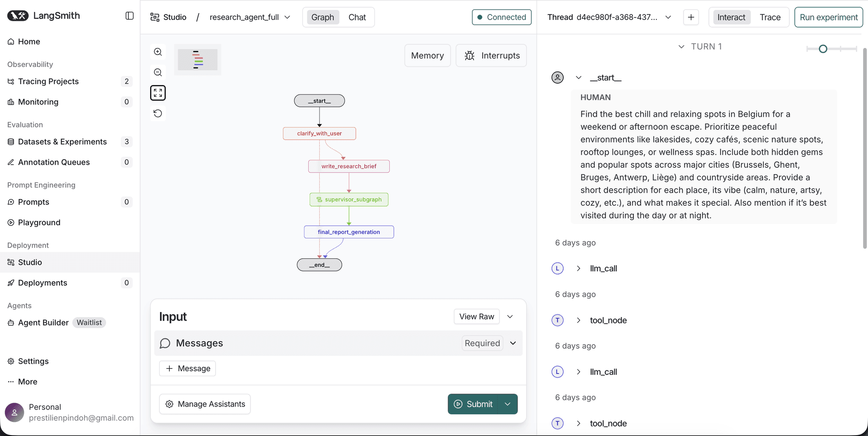868x436 pixels.
Task: Reset the graph layout with the undo icon
Action: pos(158,113)
